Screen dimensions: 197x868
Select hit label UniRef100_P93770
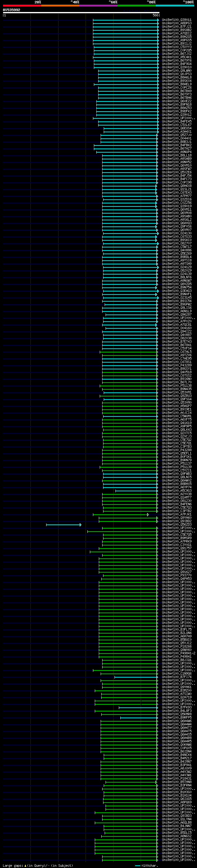click(x=176, y=575)
